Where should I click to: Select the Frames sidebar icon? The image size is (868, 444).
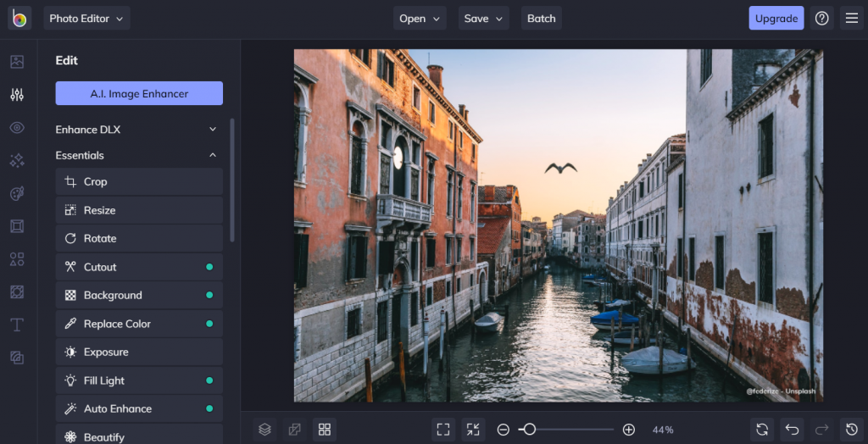pyautogui.click(x=17, y=226)
